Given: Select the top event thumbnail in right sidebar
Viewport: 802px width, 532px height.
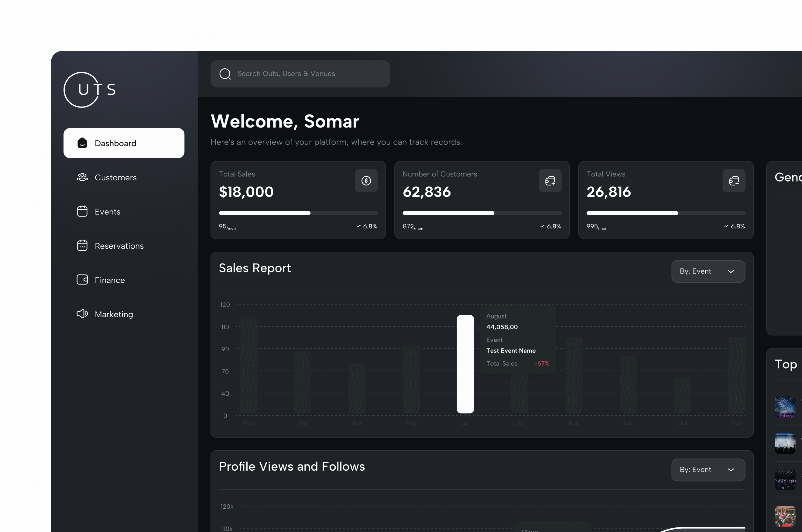Looking at the screenshot, I should coord(785,408).
